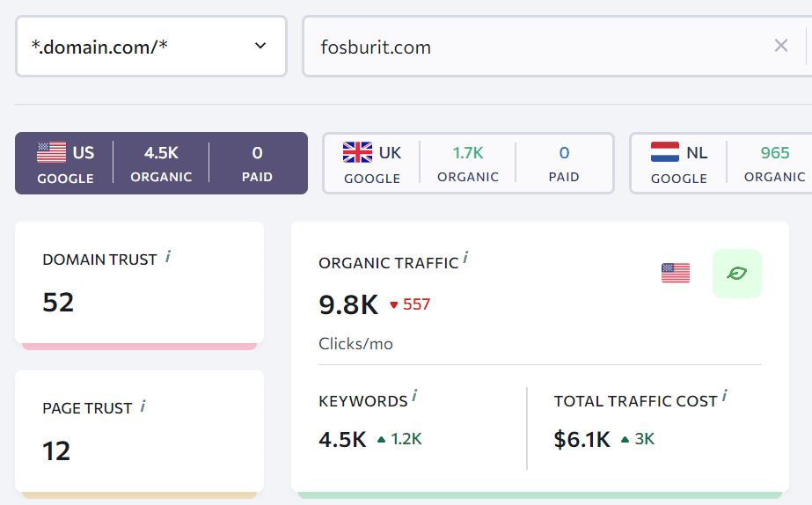Click the TOTAL TRAFFIC COST heading
The width and height of the screenshot is (812, 505).
click(635, 401)
